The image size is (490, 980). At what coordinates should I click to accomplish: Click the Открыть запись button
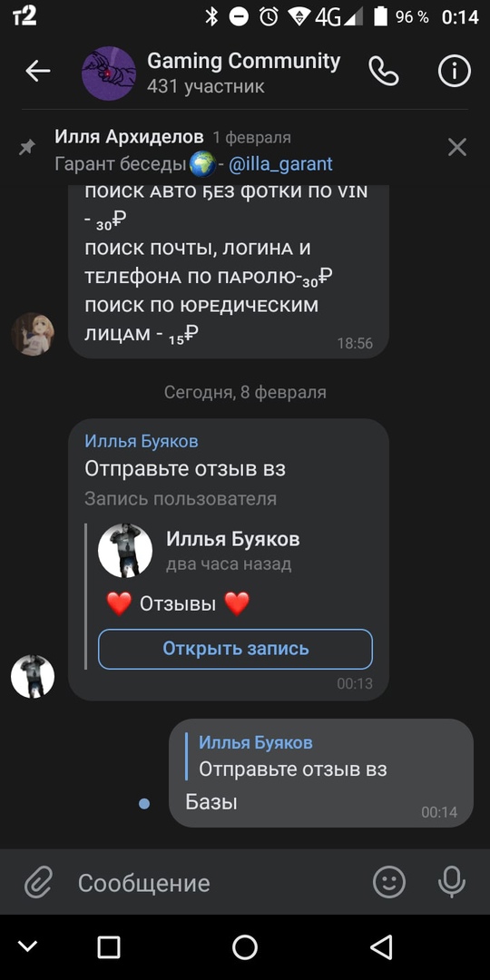pyautogui.click(x=236, y=649)
